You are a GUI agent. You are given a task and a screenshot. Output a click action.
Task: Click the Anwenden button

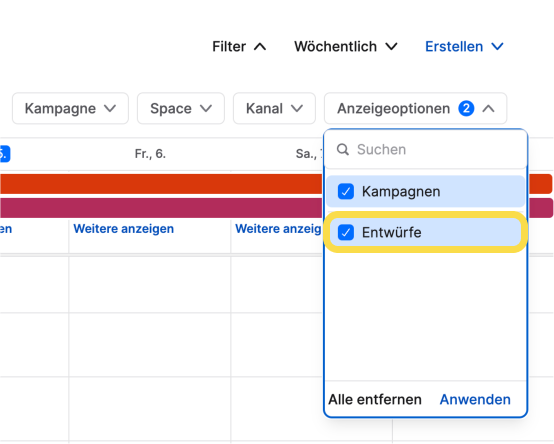[x=475, y=399]
